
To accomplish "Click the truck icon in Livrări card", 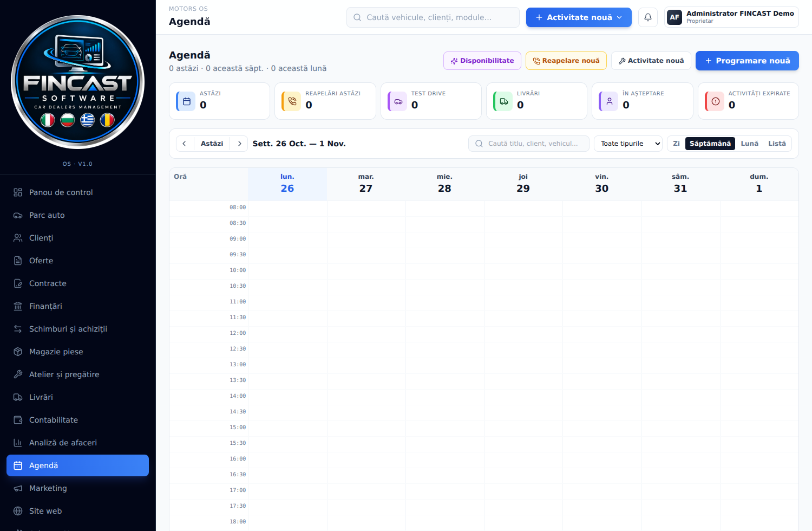I will [x=504, y=101].
